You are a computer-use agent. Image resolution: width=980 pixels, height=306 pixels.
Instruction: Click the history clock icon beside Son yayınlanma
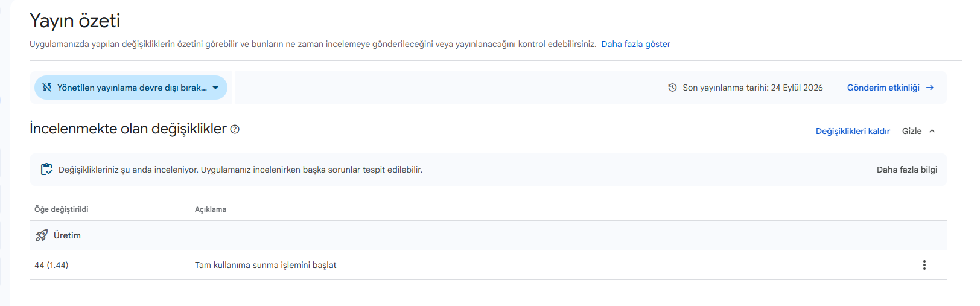[x=672, y=88]
